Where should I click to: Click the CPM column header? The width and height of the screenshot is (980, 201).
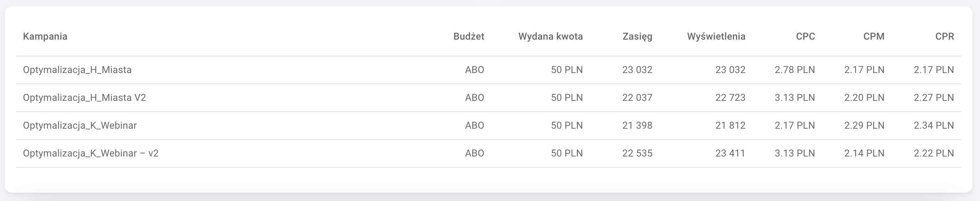(873, 37)
